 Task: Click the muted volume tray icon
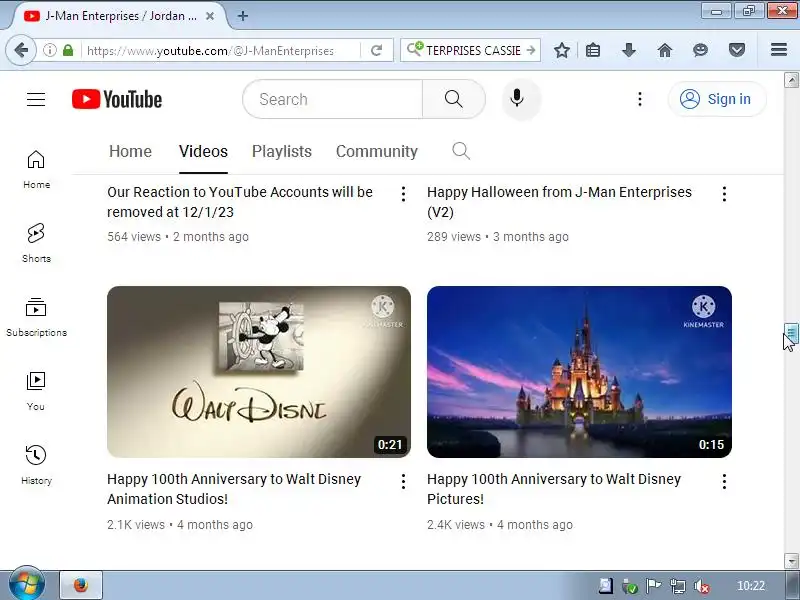pyautogui.click(x=702, y=586)
